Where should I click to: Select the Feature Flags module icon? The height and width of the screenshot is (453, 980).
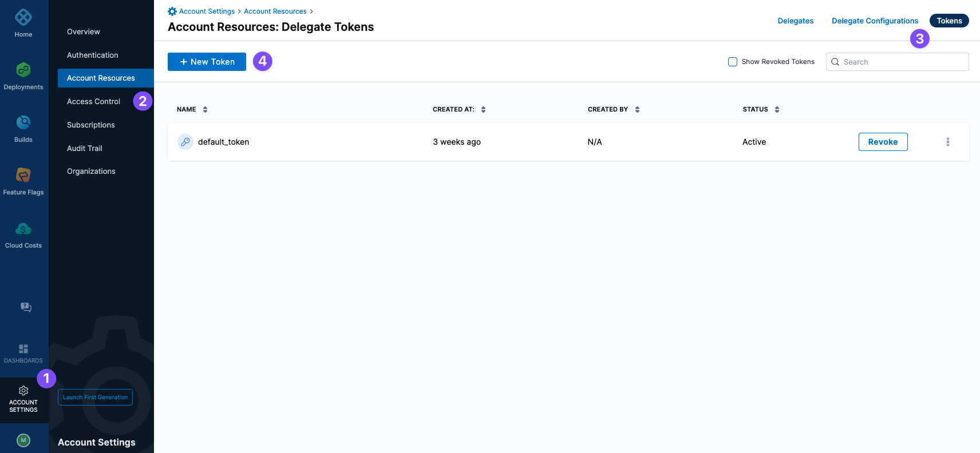(x=23, y=175)
